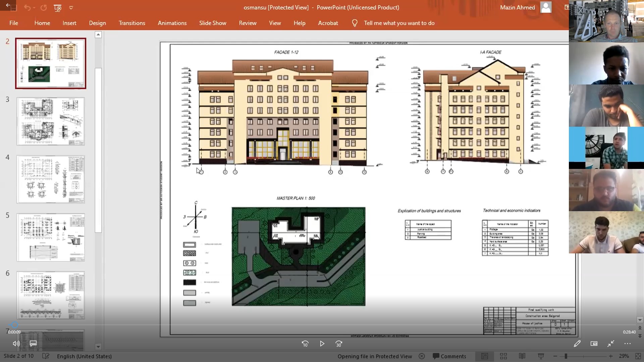Screen dimensions: 644x362
Task: Switch to Reading View icon
Action: coord(522,356)
